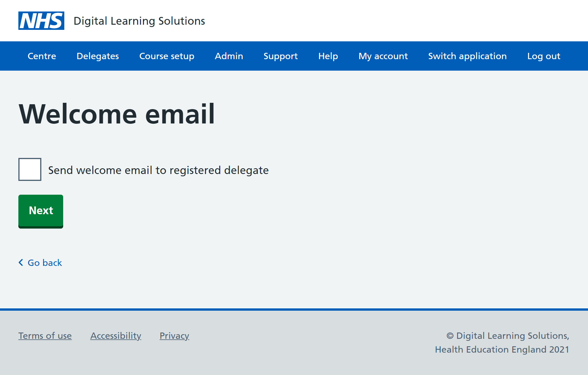Click the Digital Learning Solutions header title
The height and width of the screenshot is (375, 588).
point(139,21)
